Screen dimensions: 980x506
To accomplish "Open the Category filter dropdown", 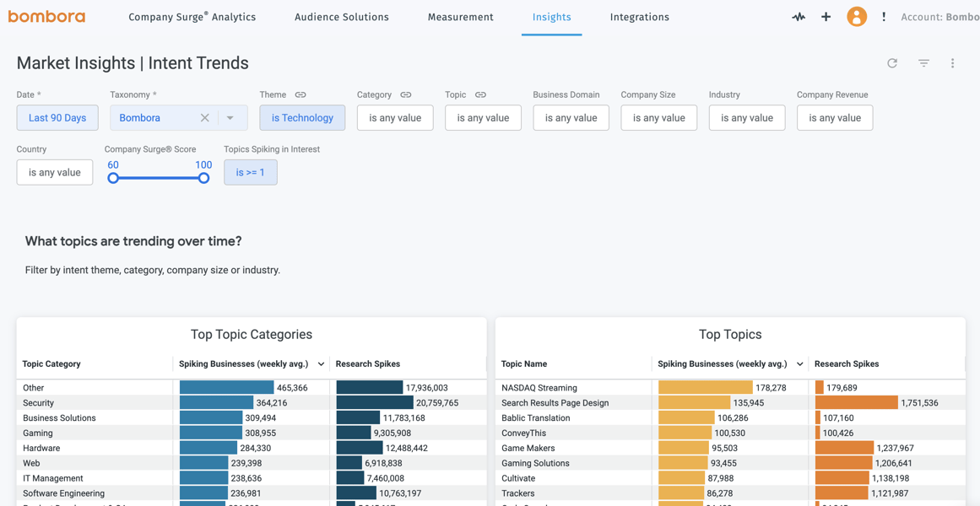I will pyautogui.click(x=394, y=117).
